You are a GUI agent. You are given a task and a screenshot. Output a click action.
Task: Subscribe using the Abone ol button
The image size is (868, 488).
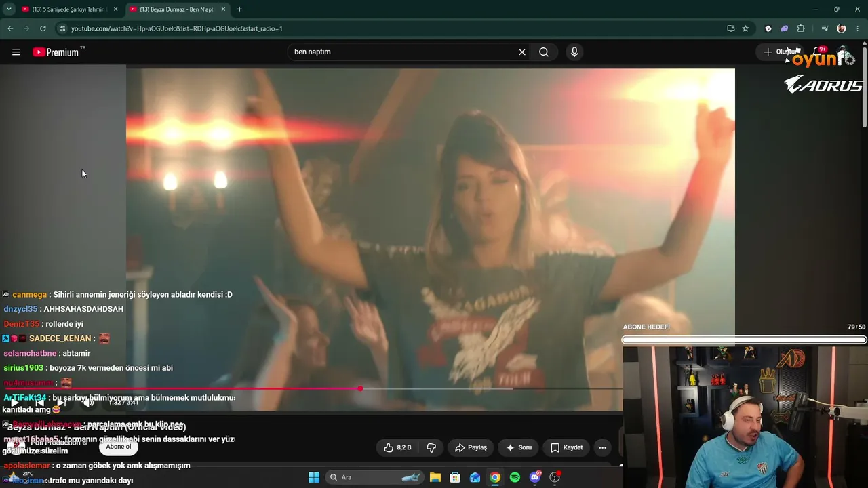tap(119, 447)
